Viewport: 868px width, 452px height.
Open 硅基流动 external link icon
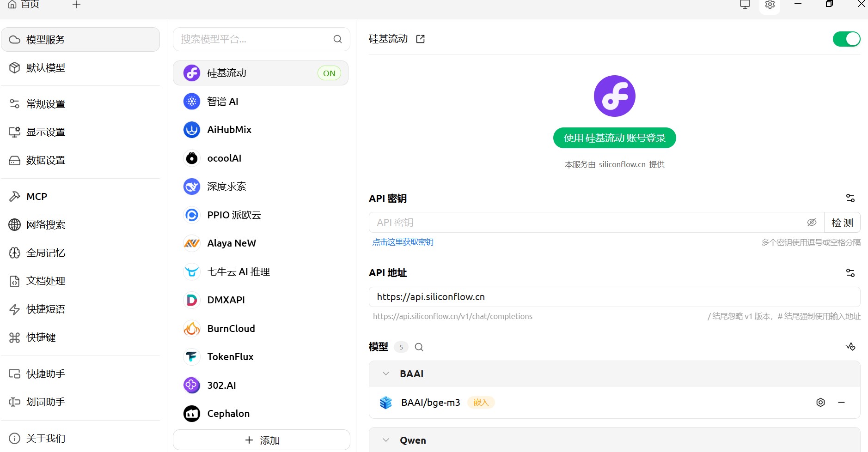pos(421,39)
